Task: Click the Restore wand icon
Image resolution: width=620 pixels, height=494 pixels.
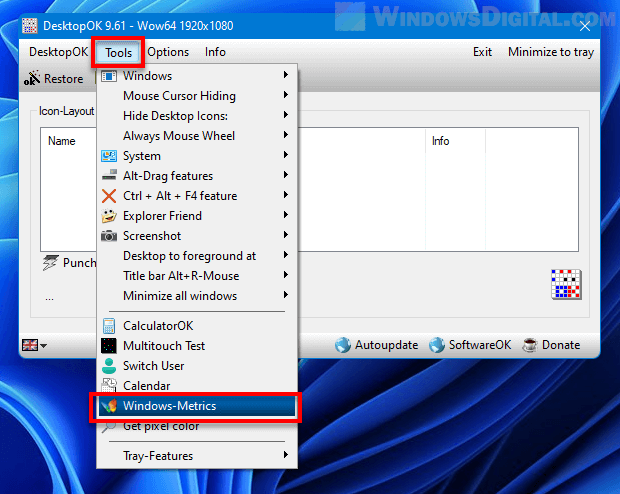Action: [32, 78]
